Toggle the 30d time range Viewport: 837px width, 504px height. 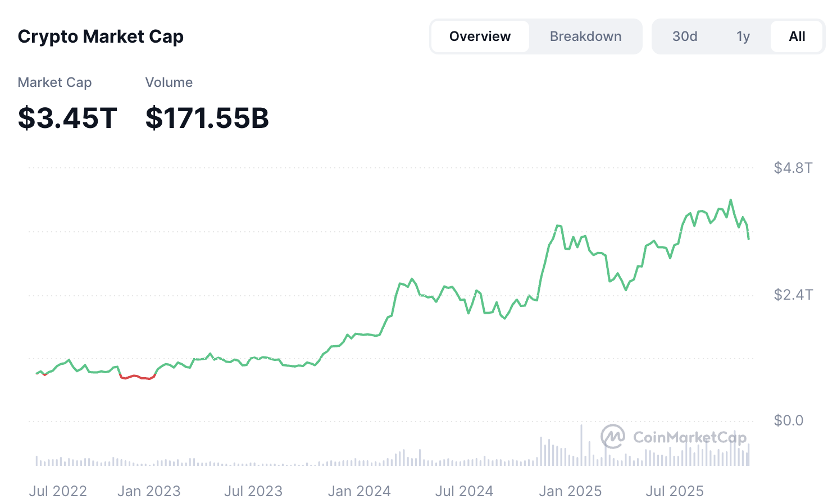pyautogui.click(x=685, y=36)
